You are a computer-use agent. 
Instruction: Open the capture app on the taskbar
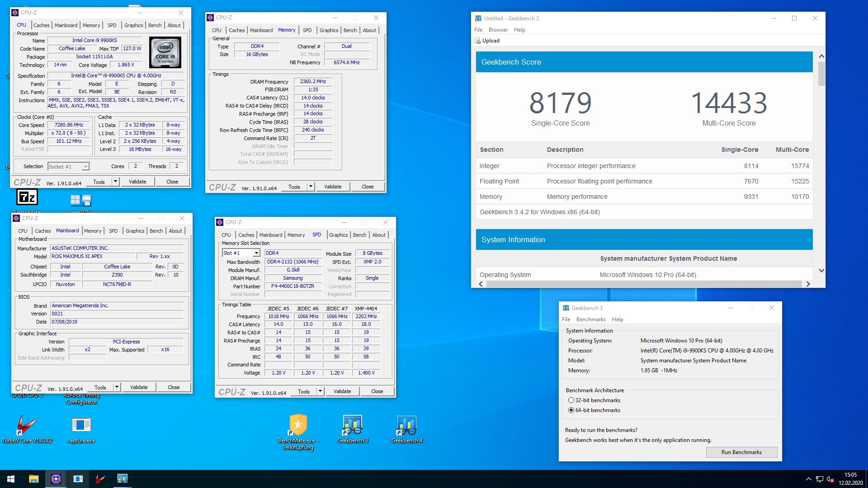(x=78, y=479)
